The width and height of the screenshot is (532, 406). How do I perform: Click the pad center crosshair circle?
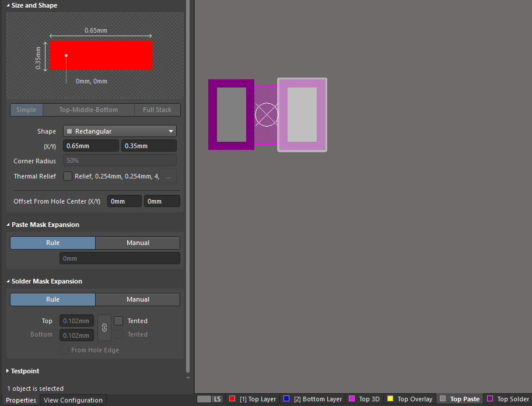pyautogui.click(x=267, y=115)
